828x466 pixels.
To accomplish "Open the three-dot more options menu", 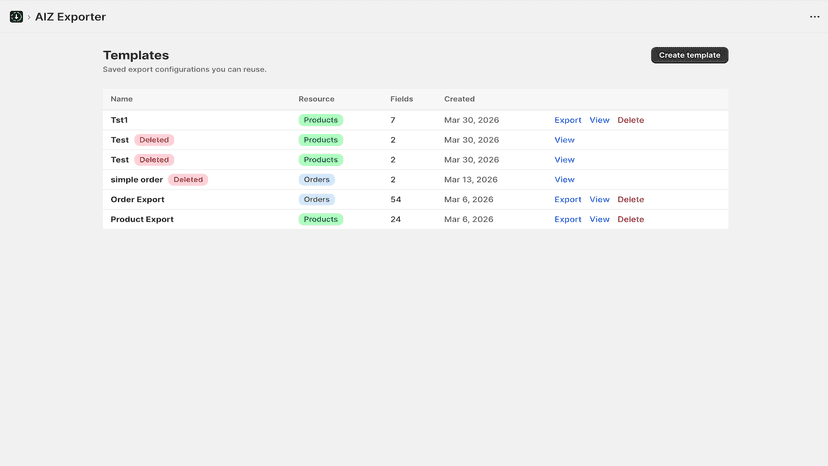I will click(814, 17).
